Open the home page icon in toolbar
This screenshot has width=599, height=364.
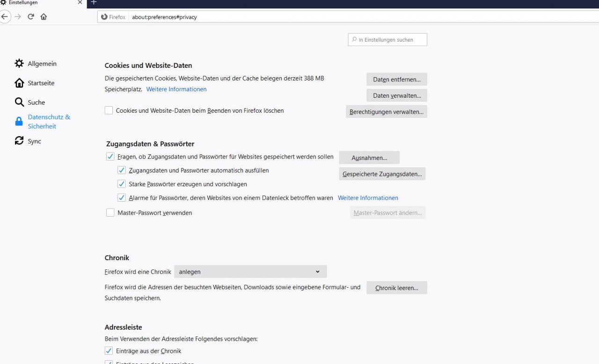pos(44,17)
